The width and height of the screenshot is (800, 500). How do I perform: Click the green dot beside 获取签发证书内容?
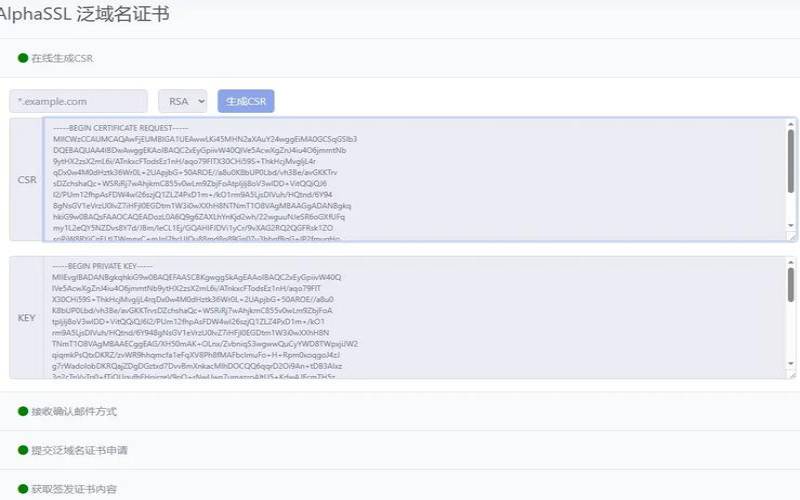point(23,489)
